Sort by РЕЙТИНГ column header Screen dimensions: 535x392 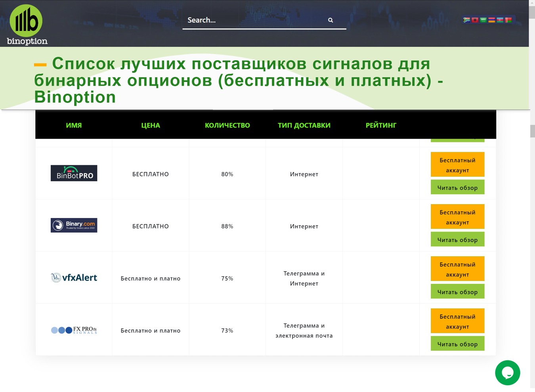pyautogui.click(x=381, y=125)
